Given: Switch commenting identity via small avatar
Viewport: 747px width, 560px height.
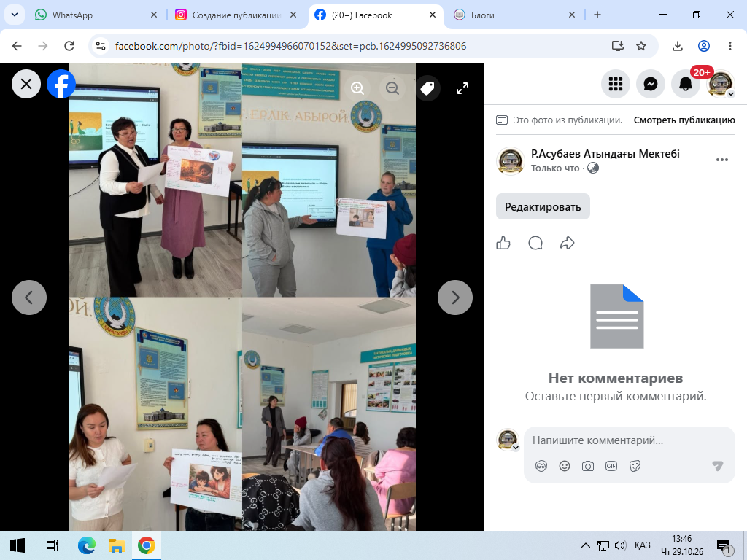Looking at the screenshot, I should point(508,440).
